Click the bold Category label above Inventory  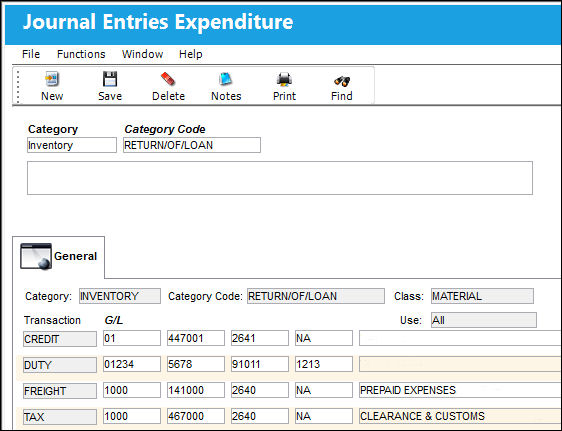point(53,129)
